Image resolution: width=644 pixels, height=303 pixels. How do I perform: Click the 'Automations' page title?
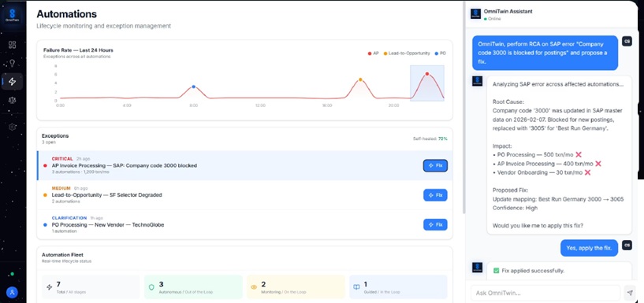66,14
